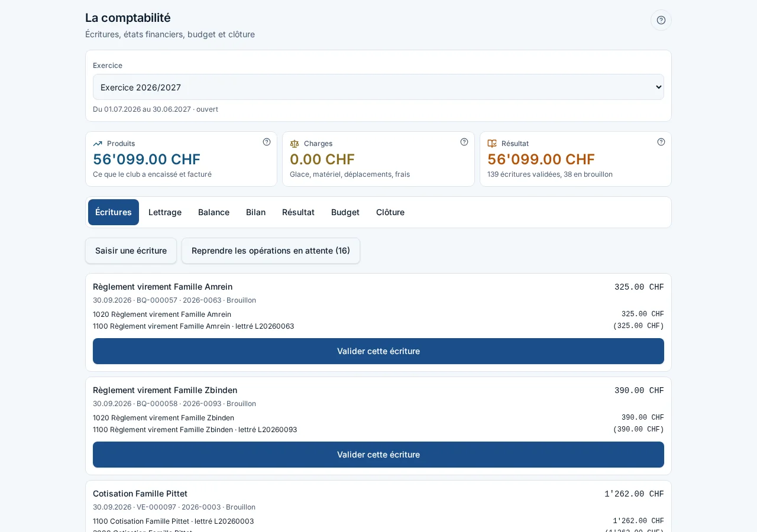Viewport: 757px width, 532px height.
Task: Go to the Bilan tab
Action: click(255, 212)
